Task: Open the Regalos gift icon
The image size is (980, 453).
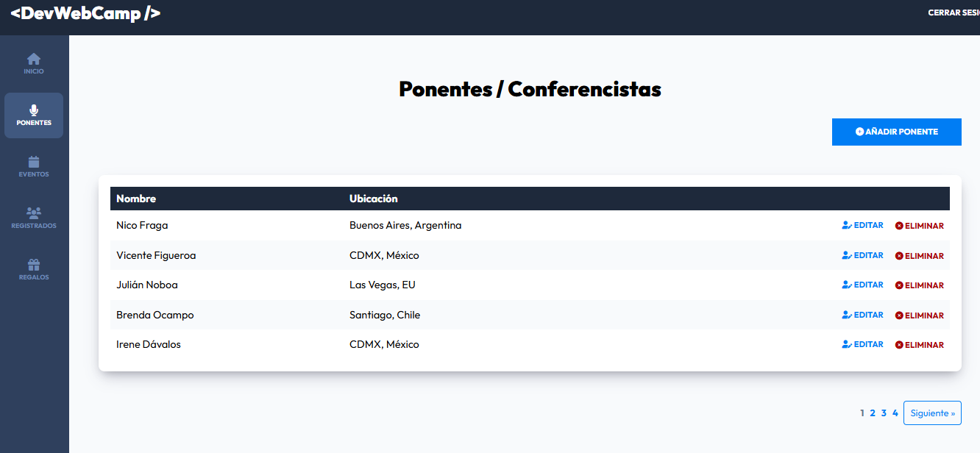Action: tap(34, 263)
